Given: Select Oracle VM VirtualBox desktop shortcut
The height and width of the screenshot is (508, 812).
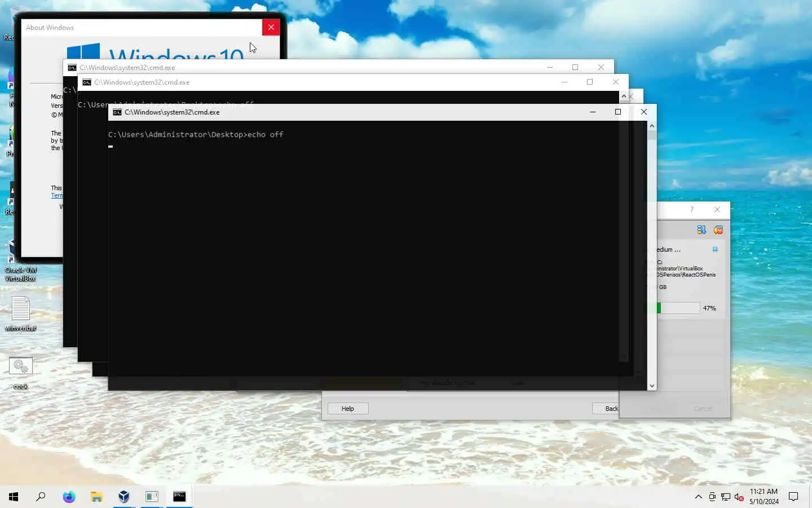Looking at the screenshot, I should (x=21, y=261).
